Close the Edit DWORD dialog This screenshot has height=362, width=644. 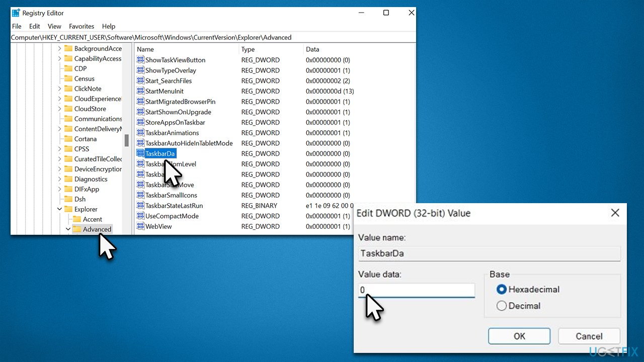pos(615,213)
